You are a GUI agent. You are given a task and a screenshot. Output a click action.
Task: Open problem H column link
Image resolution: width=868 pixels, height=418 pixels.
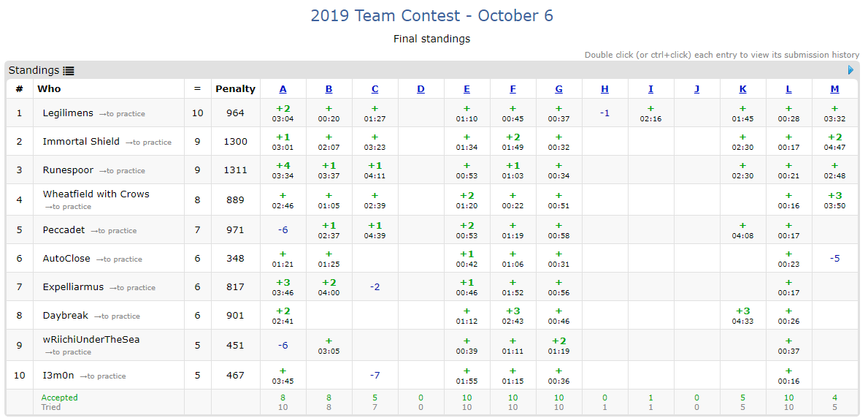pyautogui.click(x=604, y=89)
